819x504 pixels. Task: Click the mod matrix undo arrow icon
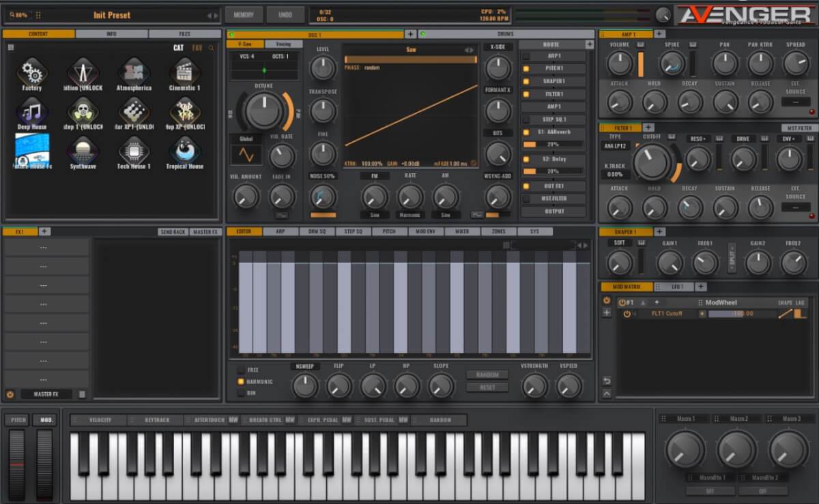[x=607, y=381]
